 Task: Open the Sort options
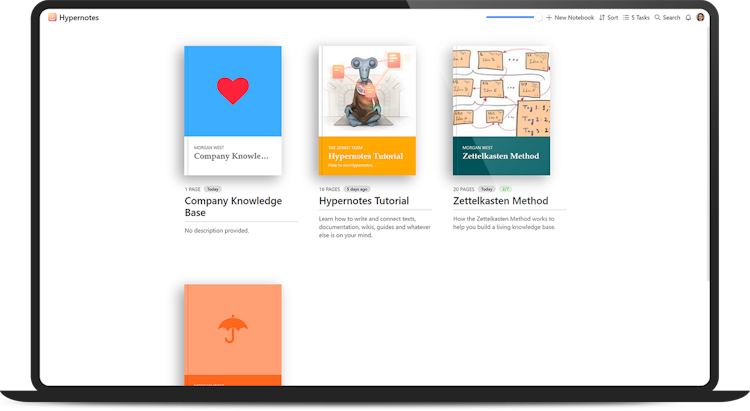608,18
